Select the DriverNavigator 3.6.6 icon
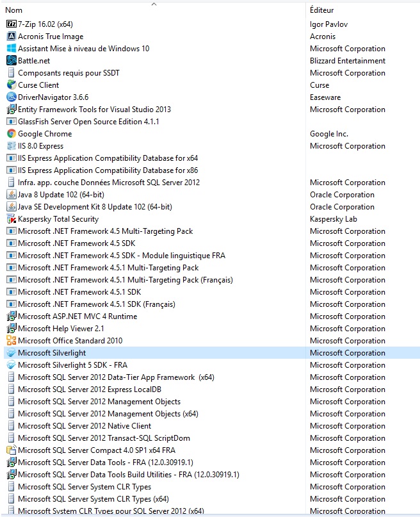Viewport: 420px width, 517px height. point(11,97)
